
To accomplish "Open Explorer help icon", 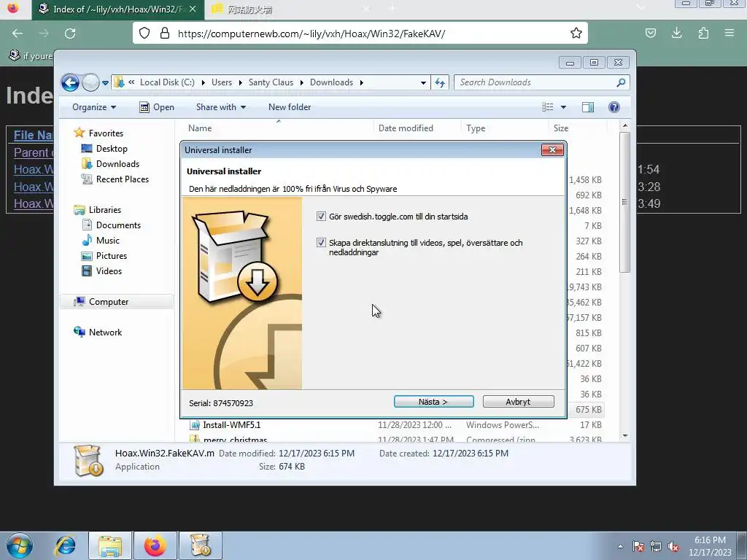I will [x=614, y=107].
